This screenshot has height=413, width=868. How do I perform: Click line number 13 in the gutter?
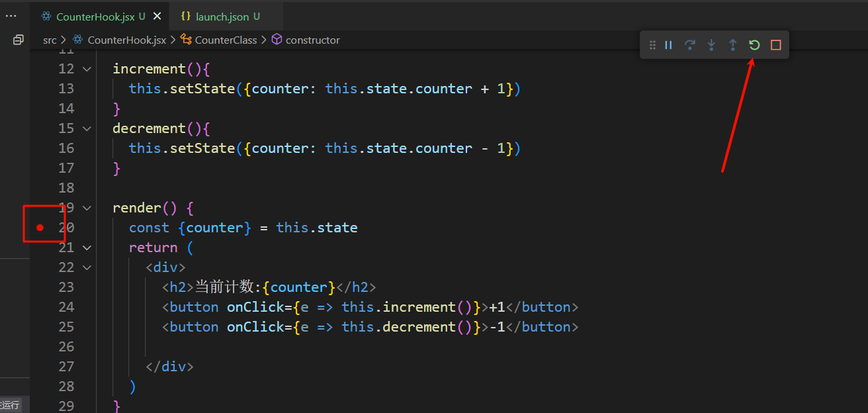(66, 89)
